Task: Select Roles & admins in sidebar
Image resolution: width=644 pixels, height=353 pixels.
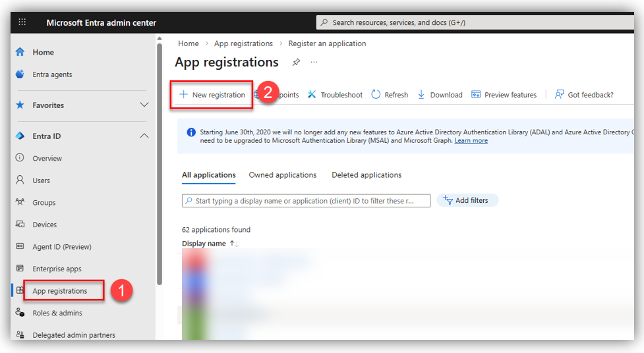Action: (57, 313)
